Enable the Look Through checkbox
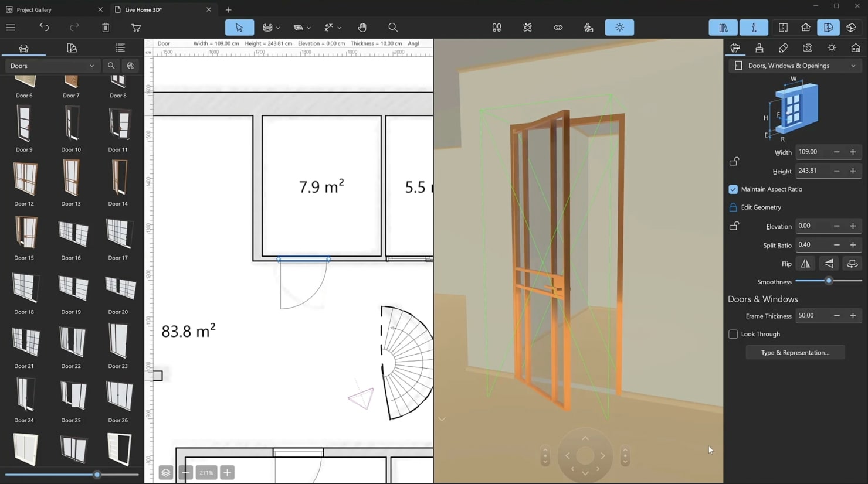 coord(733,334)
